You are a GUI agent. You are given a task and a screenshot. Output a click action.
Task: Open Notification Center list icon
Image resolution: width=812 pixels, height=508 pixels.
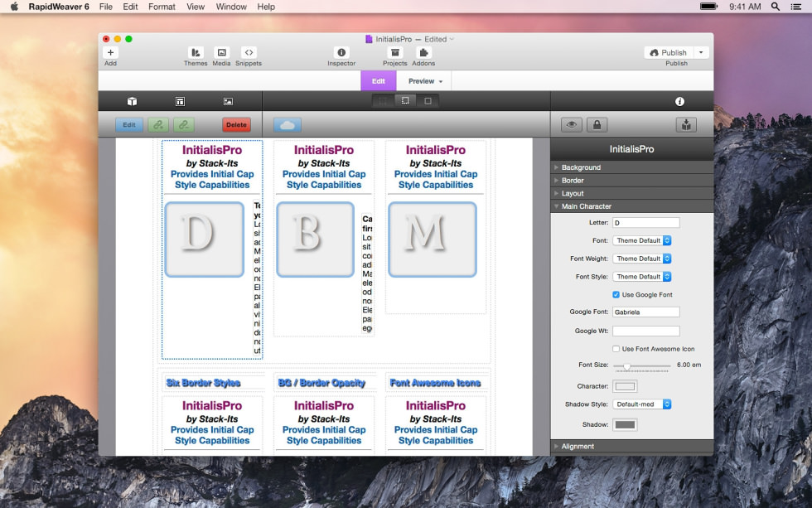click(796, 7)
